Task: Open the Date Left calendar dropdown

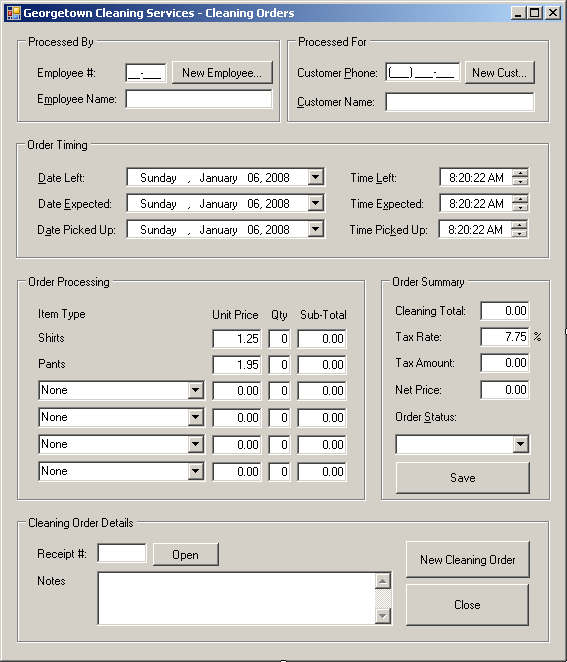Action: 316,177
